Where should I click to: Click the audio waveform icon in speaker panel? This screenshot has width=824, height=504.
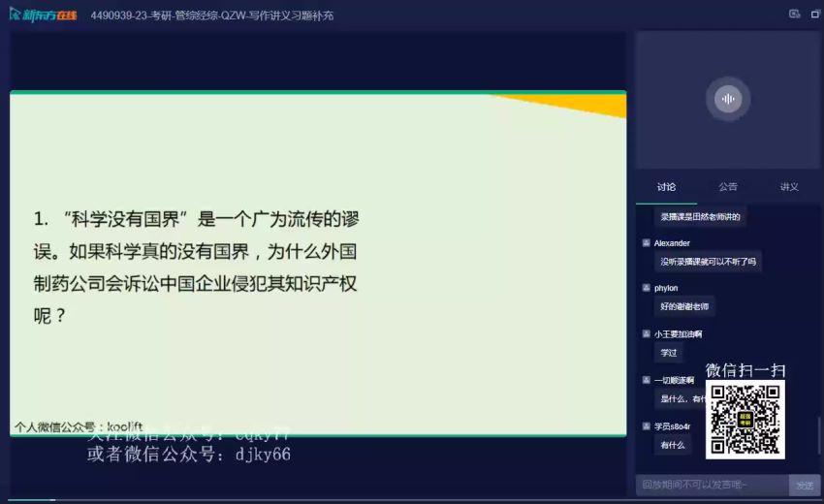coord(728,99)
